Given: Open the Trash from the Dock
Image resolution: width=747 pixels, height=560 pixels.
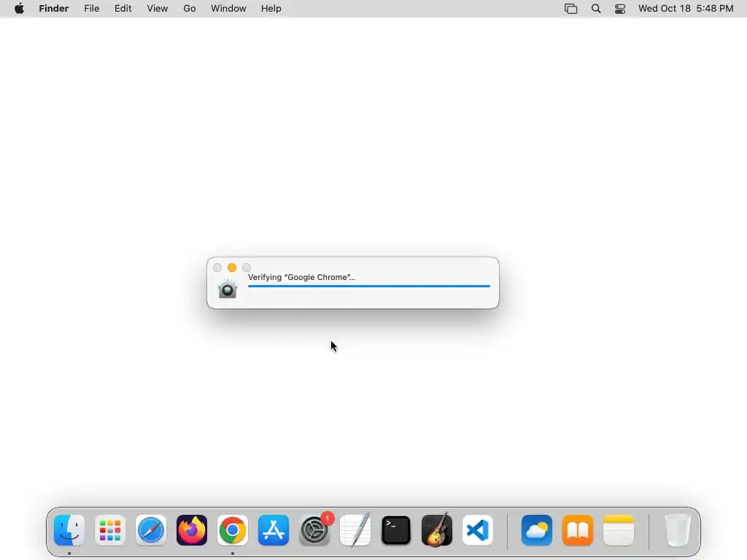Looking at the screenshot, I should point(677,530).
